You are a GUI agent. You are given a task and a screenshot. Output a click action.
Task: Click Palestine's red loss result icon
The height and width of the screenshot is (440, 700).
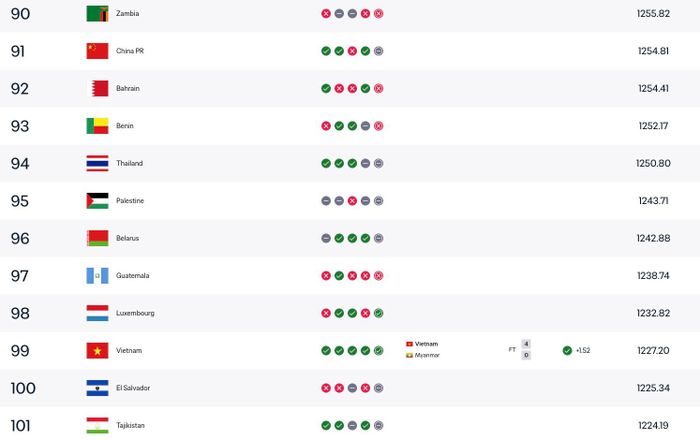352,201
